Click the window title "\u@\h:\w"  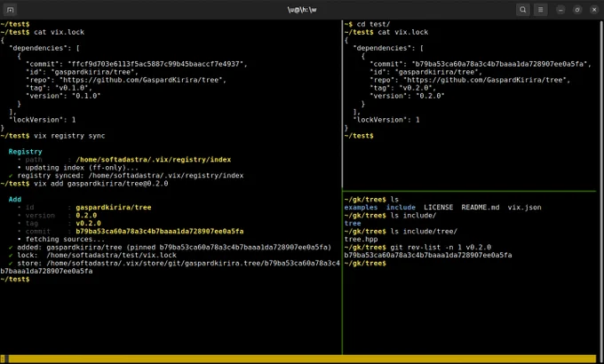302,10
